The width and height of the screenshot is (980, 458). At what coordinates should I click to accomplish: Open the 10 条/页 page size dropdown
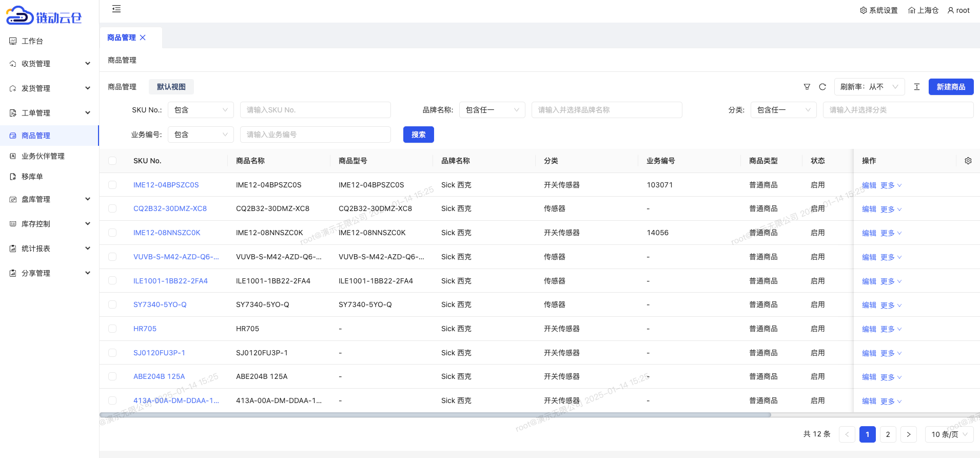point(949,434)
